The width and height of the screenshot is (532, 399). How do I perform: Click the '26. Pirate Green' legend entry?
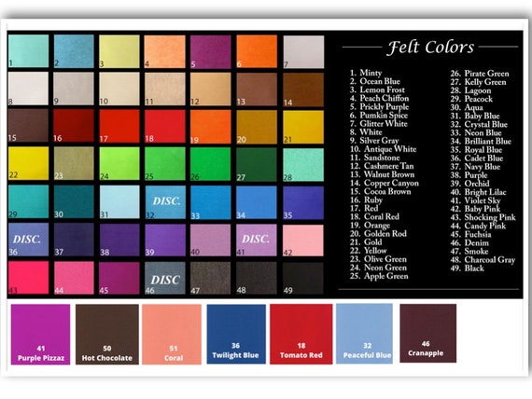(x=480, y=74)
